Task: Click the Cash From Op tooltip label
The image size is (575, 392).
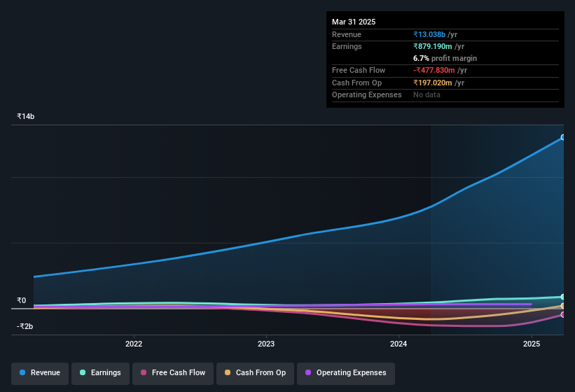Action: (x=356, y=83)
